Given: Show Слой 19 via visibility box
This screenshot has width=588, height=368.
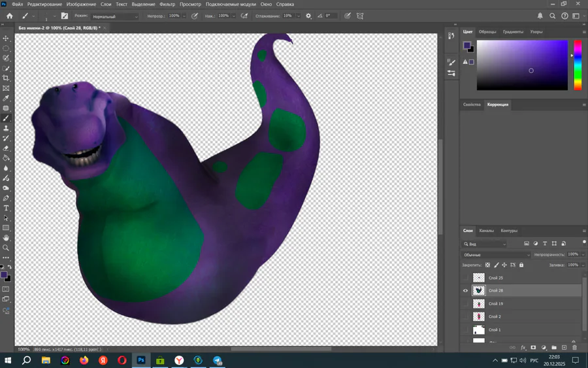Looking at the screenshot, I should (465, 303).
